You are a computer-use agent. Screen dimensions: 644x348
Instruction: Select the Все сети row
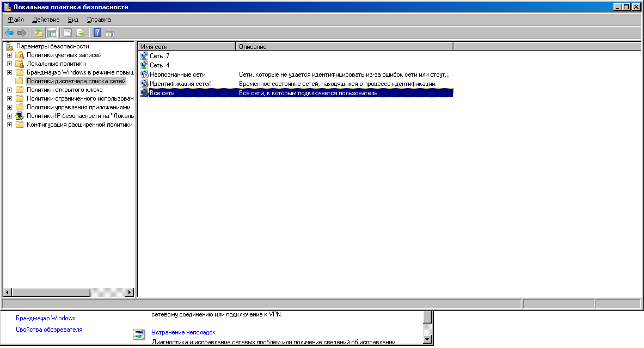(297, 93)
